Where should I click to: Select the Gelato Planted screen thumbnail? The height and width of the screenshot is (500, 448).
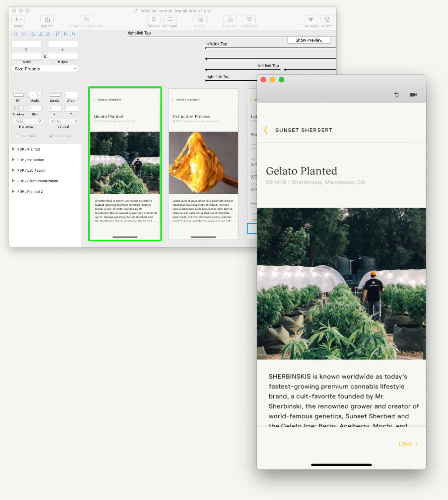[125, 164]
